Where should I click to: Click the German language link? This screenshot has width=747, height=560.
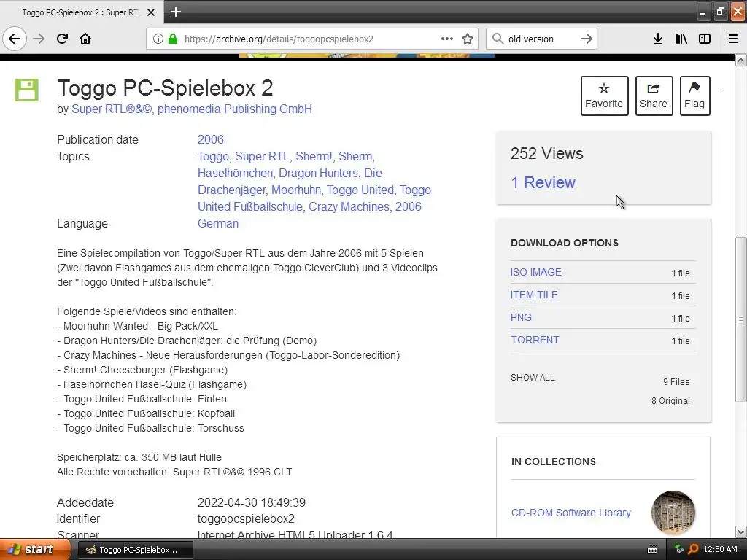218,223
